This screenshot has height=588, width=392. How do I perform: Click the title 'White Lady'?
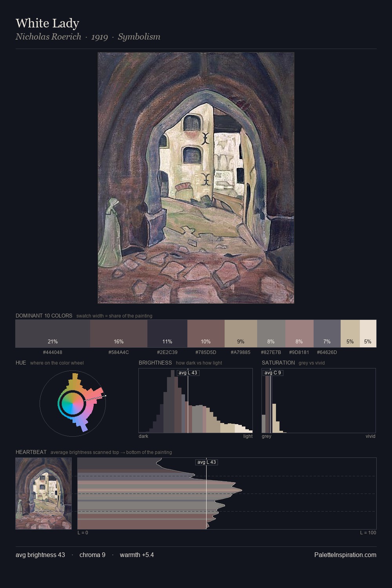pos(47,23)
